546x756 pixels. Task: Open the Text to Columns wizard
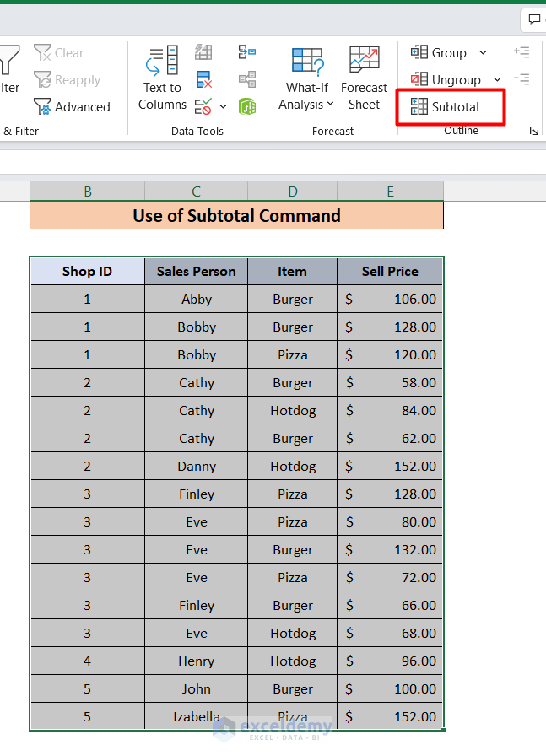(162, 78)
